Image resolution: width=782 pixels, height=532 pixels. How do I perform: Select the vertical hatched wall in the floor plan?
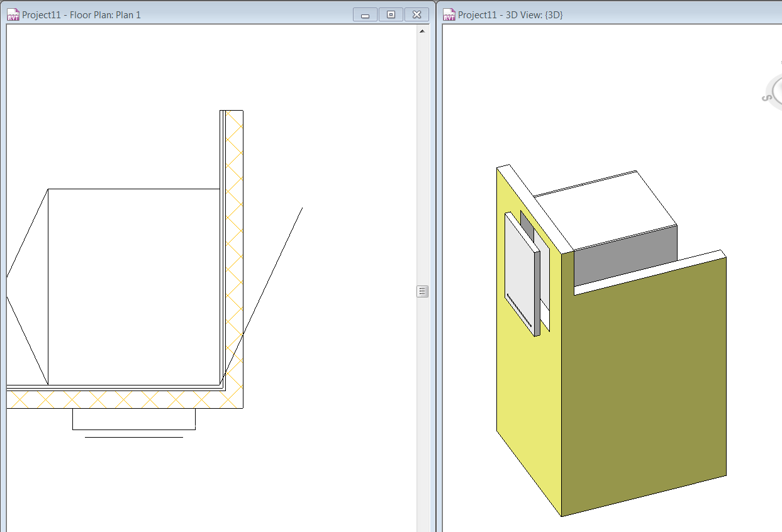[x=234, y=252]
